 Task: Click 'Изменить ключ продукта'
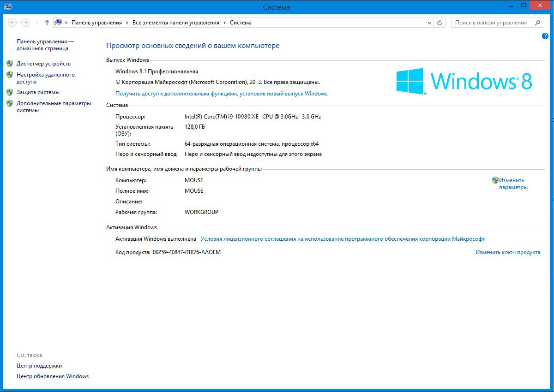pyautogui.click(x=508, y=252)
